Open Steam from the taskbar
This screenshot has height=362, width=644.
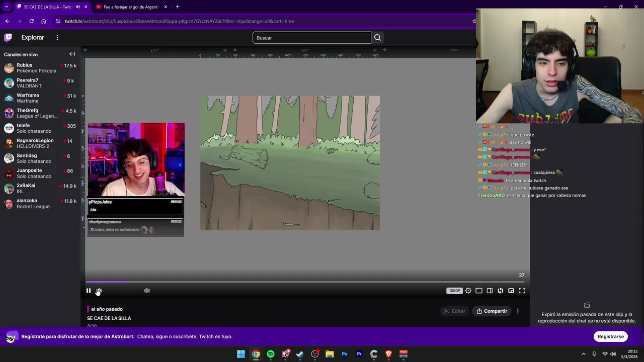300,354
